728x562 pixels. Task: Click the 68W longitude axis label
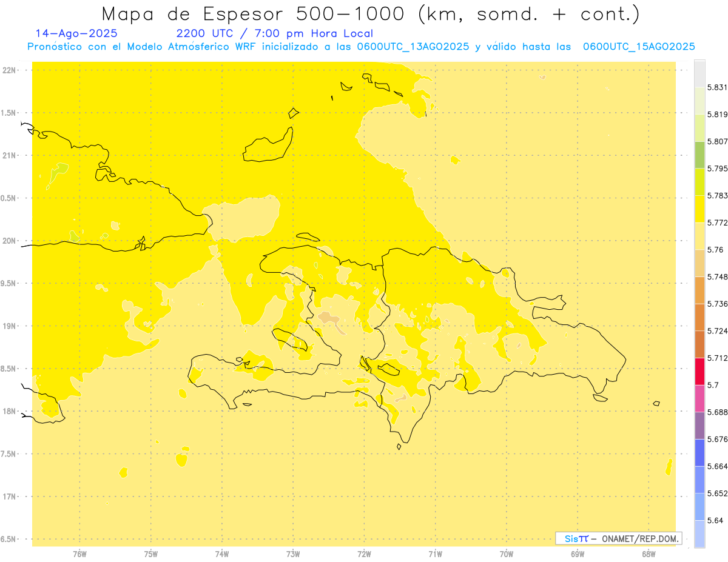[649, 554]
